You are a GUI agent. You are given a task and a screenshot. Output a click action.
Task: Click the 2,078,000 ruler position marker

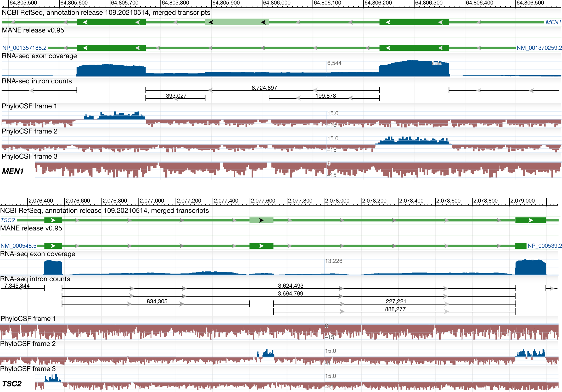(x=337, y=201)
